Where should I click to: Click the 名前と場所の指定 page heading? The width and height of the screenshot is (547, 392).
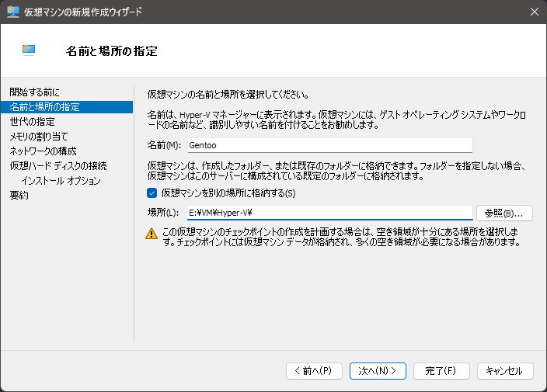coord(112,51)
